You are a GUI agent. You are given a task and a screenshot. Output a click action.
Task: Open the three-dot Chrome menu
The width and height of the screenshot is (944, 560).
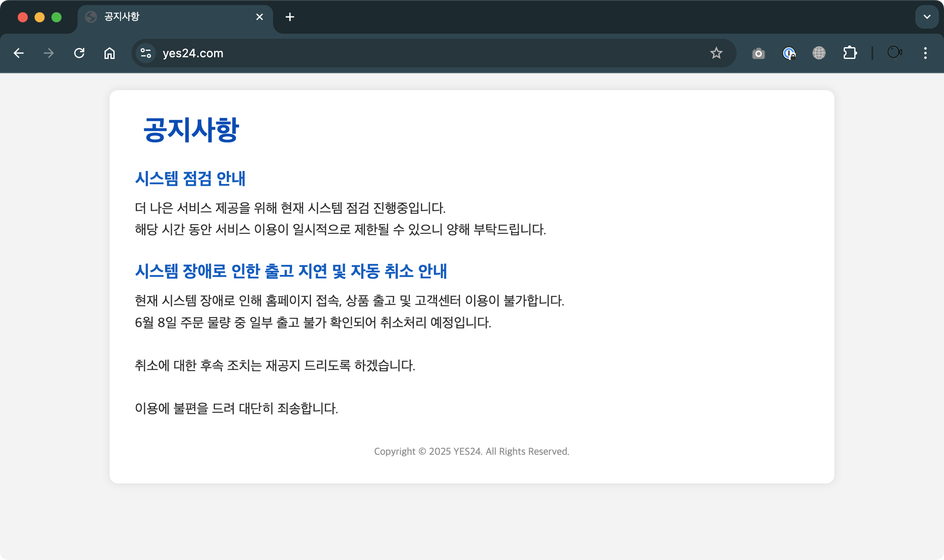925,53
